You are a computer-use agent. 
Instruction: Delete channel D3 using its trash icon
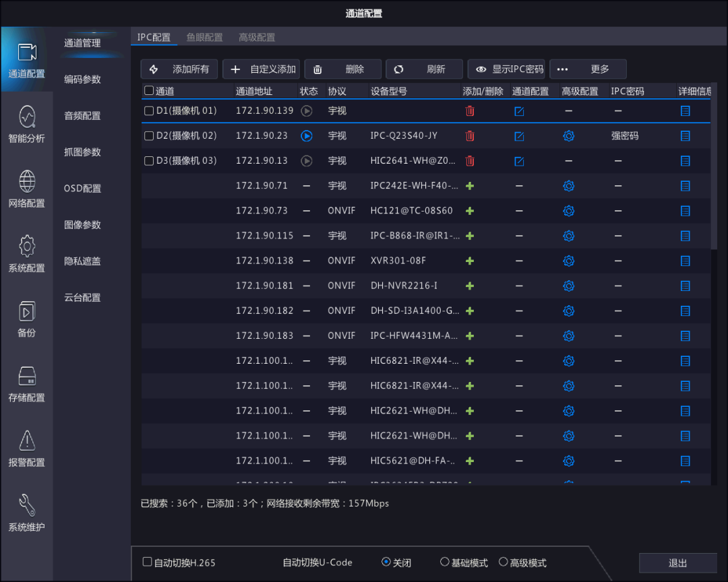pos(470,161)
